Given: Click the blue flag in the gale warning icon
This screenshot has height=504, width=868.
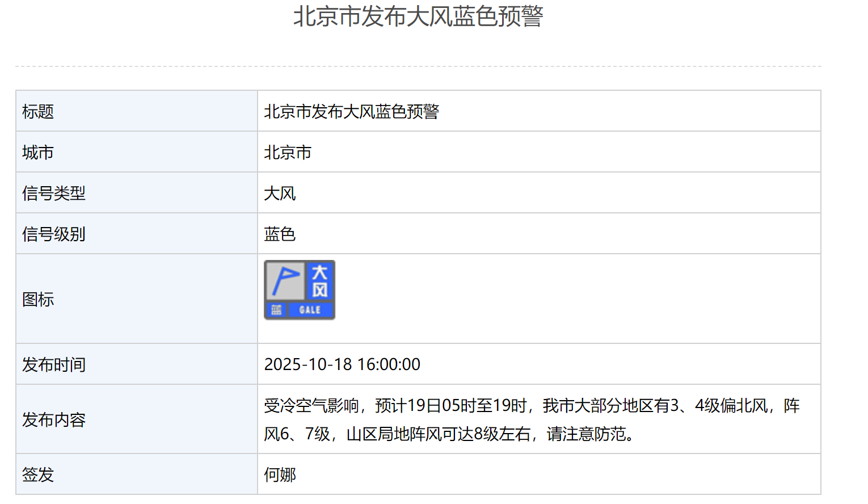Looking at the screenshot, I should pos(285,280).
